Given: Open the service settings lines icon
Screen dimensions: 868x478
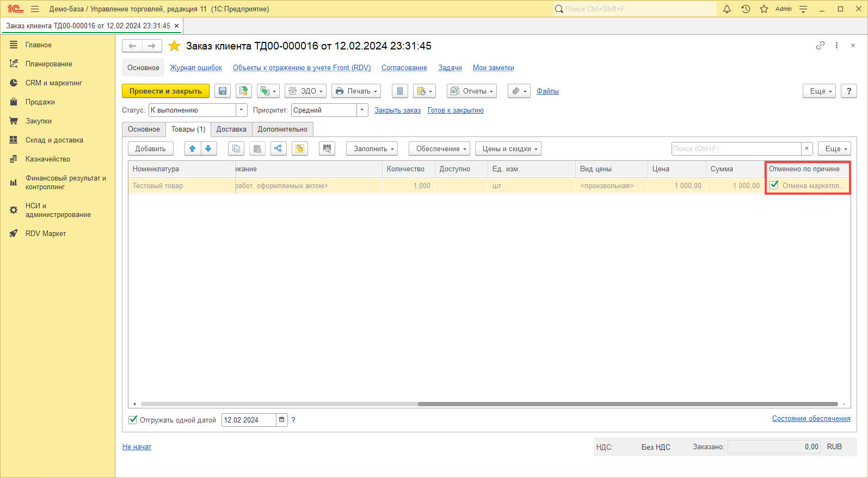Looking at the screenshot, I should 803,9.
